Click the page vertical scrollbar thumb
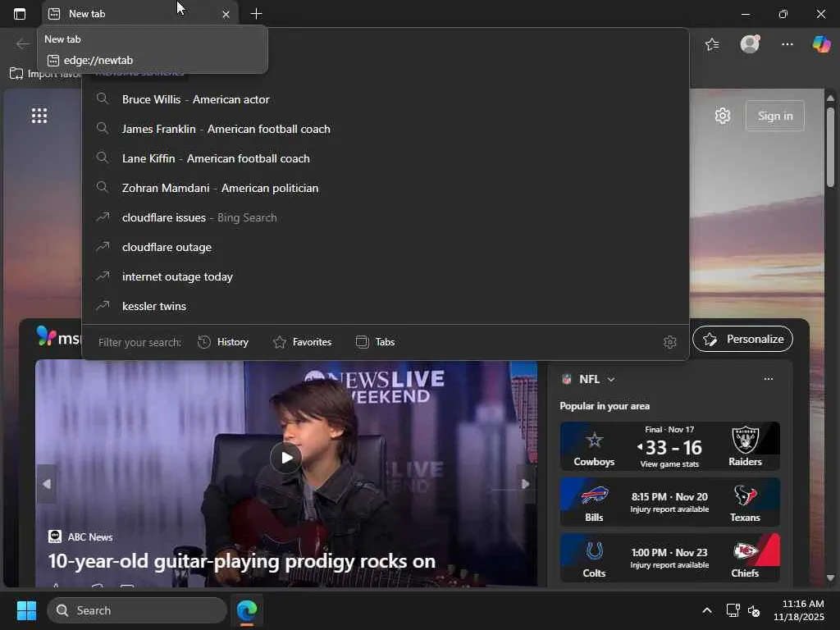Viewport: 840px width, 630px height. (830, 148)
